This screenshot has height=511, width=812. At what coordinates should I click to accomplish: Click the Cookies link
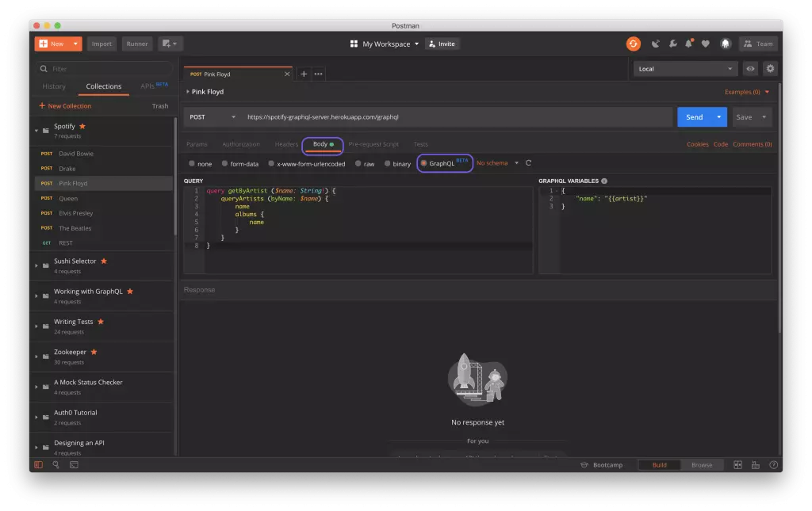(x=698, y=144)
